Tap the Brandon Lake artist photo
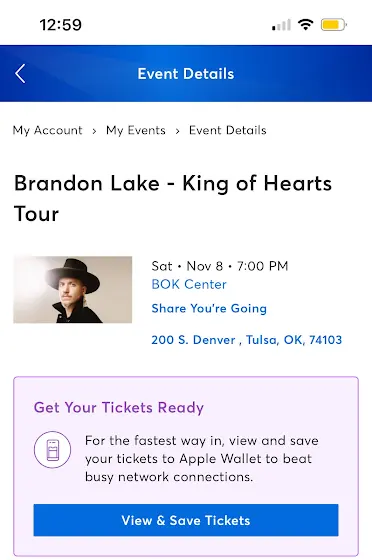372x560 pixels. (73, 290)
